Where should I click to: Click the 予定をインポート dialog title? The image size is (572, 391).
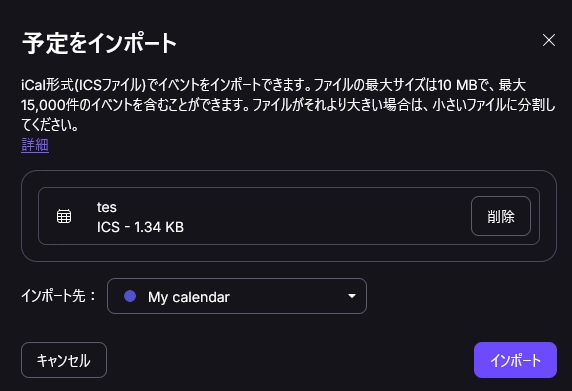[x=99, y=43]
